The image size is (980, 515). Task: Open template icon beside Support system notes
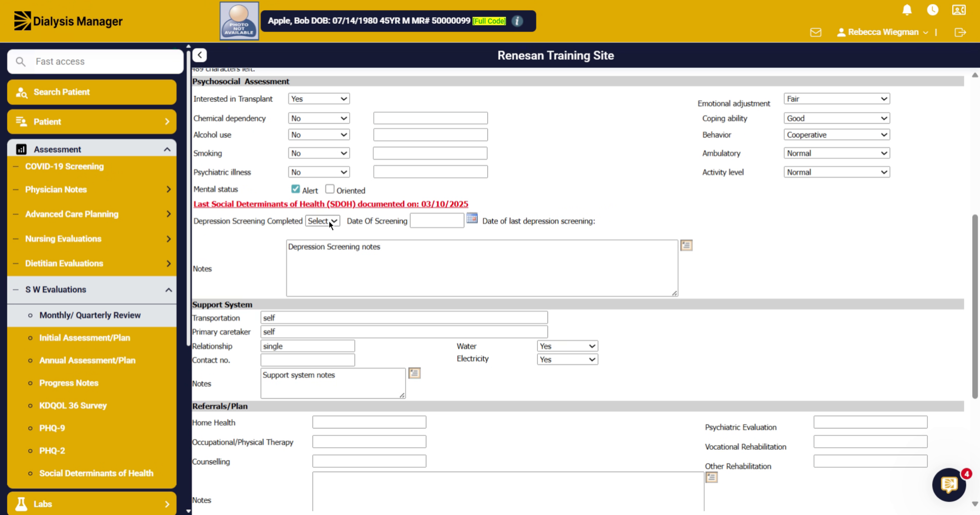(414, 373)
